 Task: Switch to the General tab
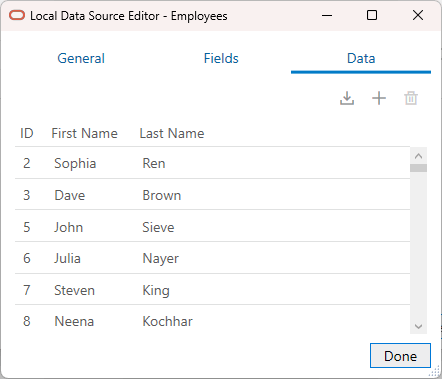tap(81, 58)
